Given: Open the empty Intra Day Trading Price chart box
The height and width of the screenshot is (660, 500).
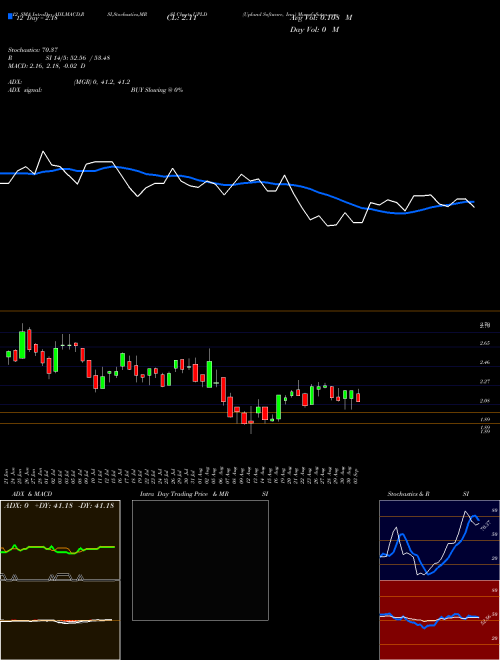Looking at the screenshot, I should [200, 560].
